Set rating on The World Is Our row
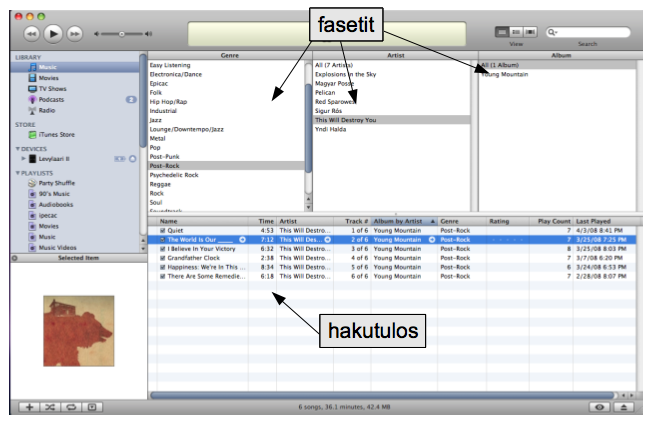The image size is (650, 421). point(507,240)
